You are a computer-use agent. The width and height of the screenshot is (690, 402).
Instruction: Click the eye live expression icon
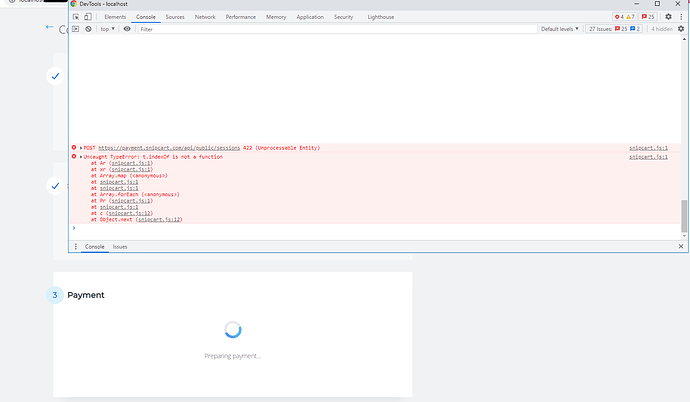127,29
